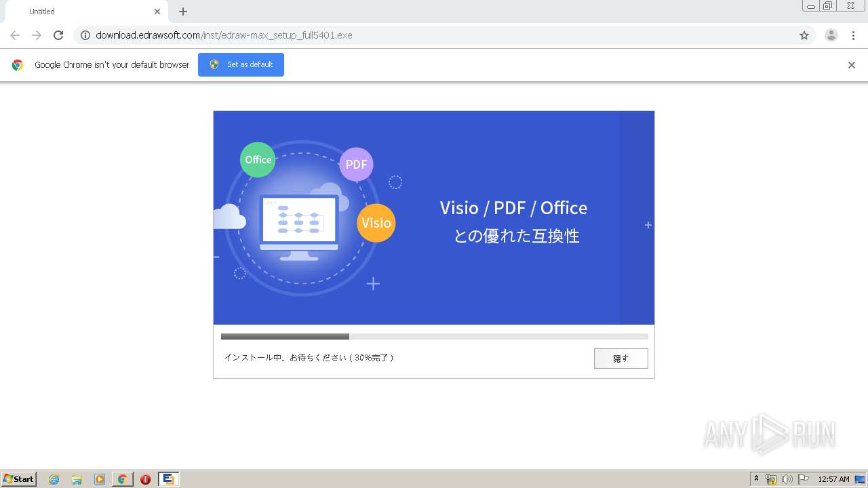Click the browser forward arrow
Image resolution: width=868 pixels, height=488 pixels.
click(x=37, y=35)
